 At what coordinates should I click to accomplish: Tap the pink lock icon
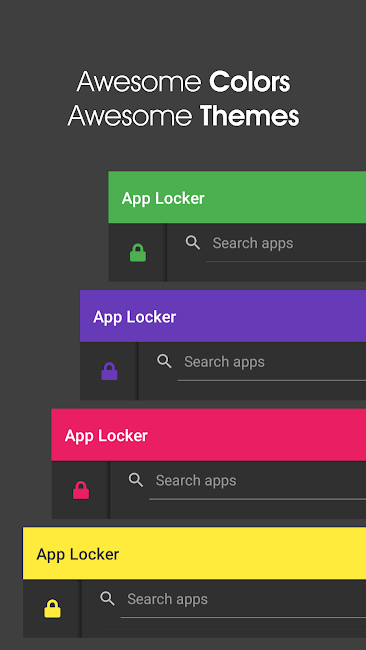pos(81,490)
